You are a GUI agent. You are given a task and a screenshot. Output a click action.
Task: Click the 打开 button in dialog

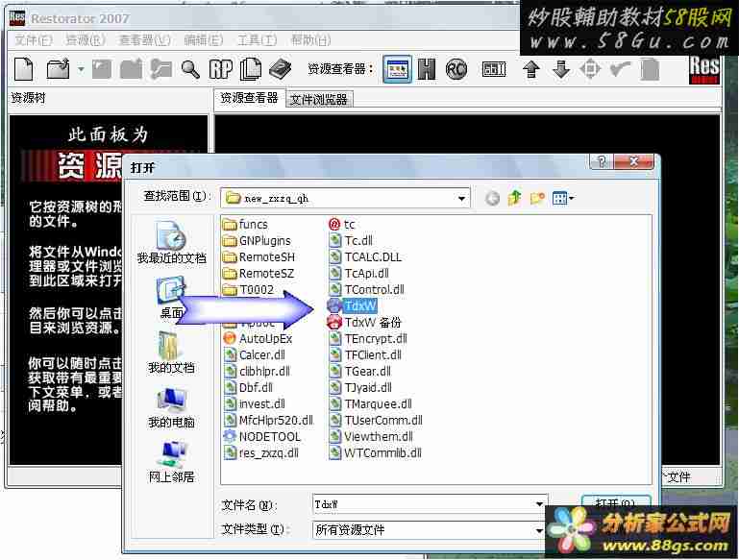[616, 502]
